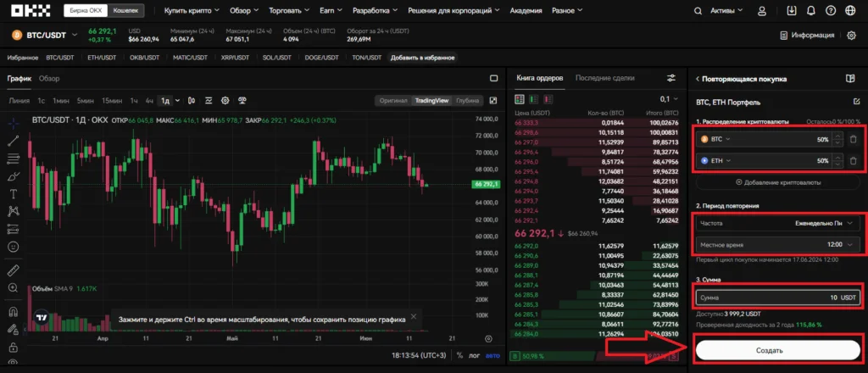868x373 pixels.
Task: Switch chart to Глубина view
Action: (468, 101)
